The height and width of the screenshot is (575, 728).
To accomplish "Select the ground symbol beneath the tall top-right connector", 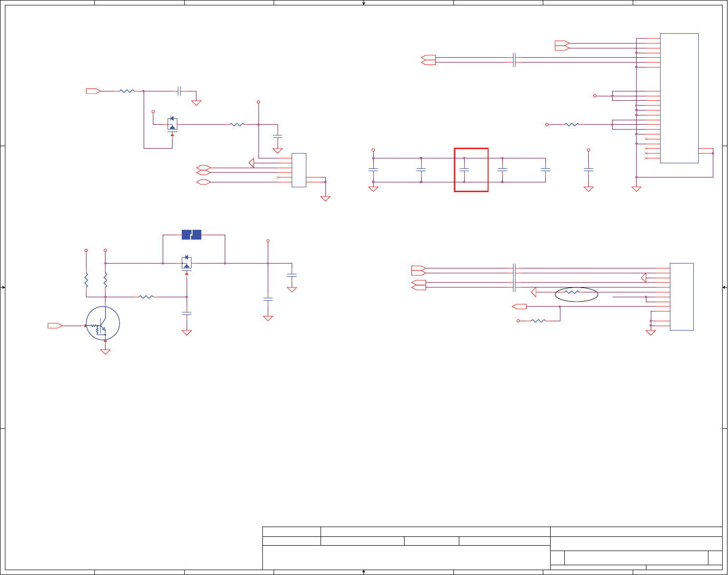I will (636, 189).
